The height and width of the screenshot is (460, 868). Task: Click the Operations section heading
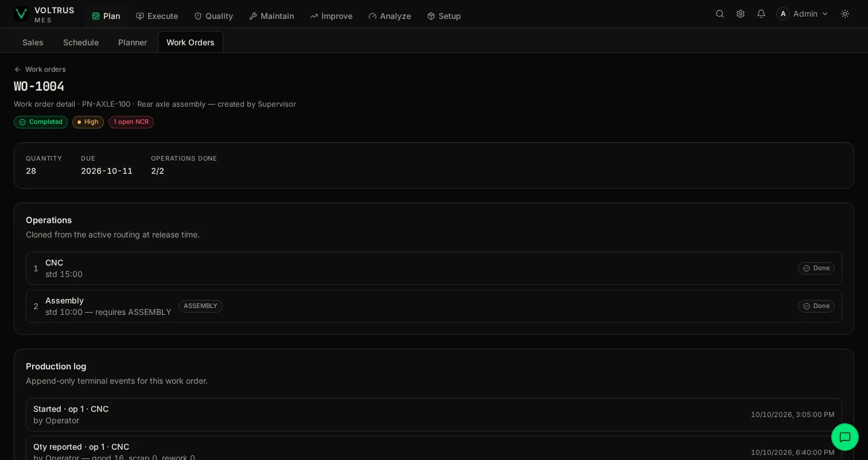tap(49, 220)
